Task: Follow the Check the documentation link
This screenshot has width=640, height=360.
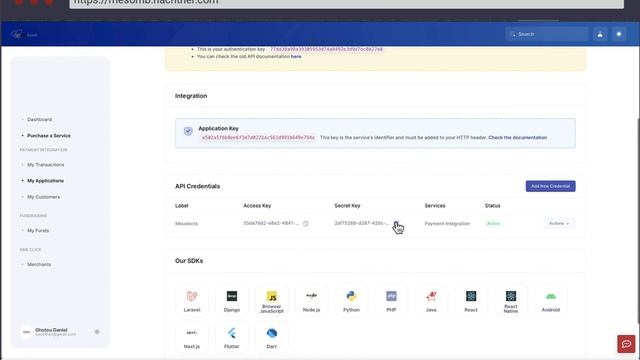Action: tap(518, 138)
